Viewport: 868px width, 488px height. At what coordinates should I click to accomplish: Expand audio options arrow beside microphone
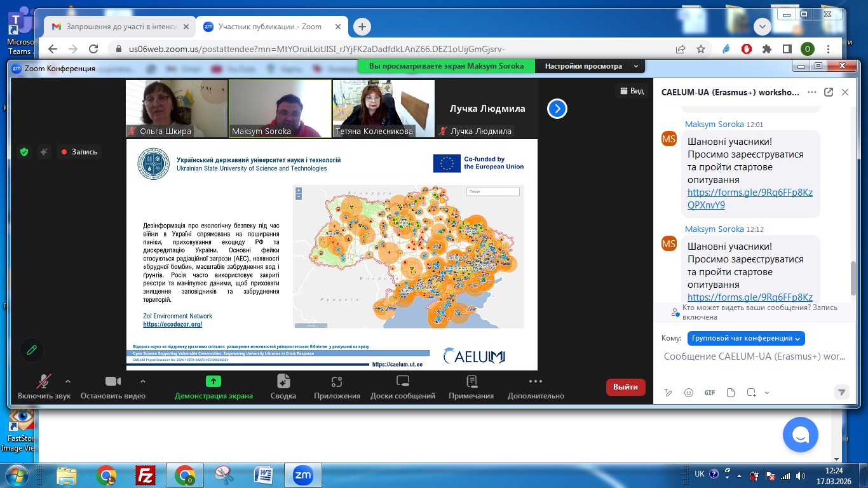click(68, 381)
